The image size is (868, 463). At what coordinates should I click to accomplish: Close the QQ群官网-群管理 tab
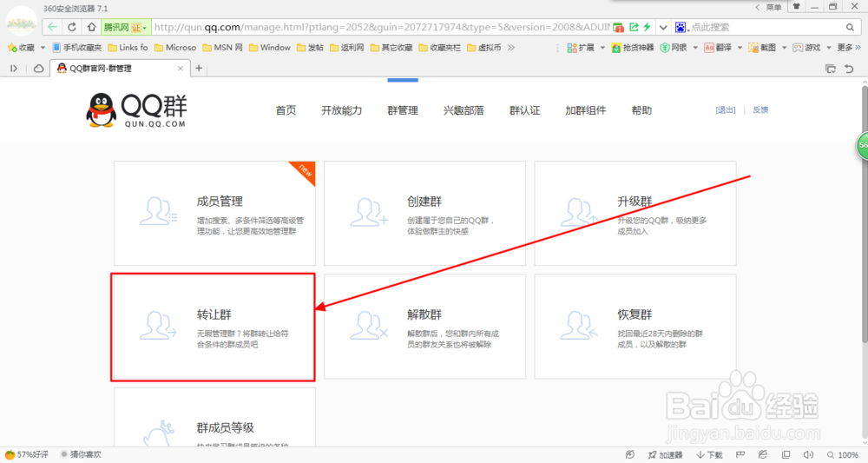(180, 68)
